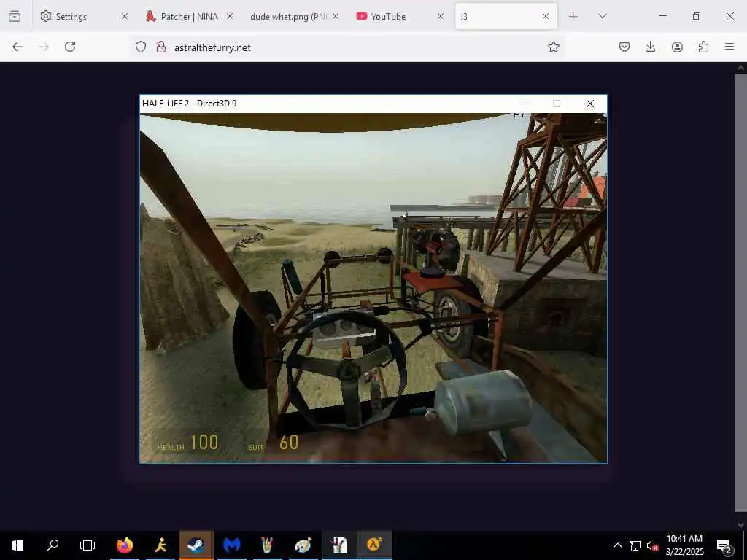Expand the list all tabs dropdown
This screenshot has height=560, width=747.
tap(602, 16)
